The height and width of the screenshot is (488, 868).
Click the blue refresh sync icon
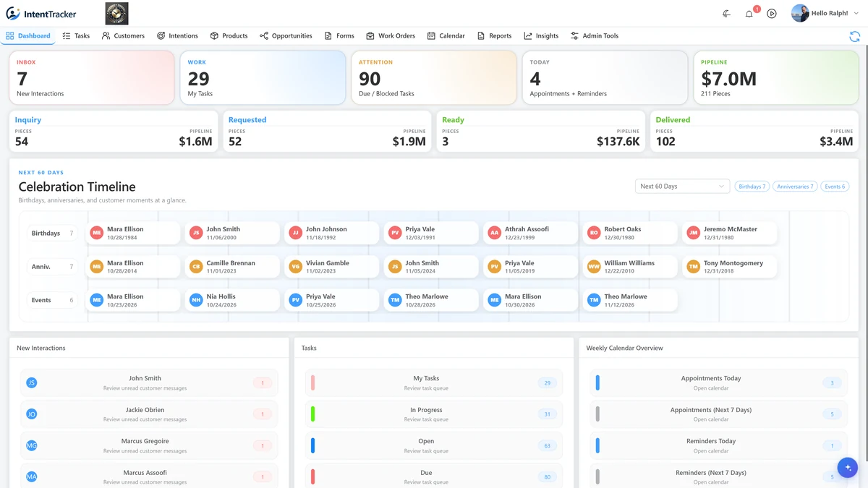(854, 36)
